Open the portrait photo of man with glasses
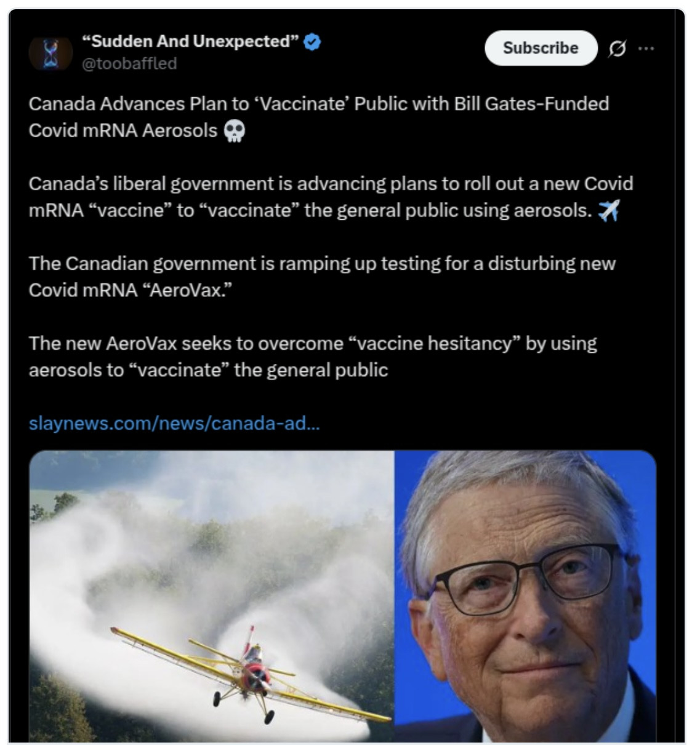Image resolution: width=700 pixels, height=745 pixels. [525, 596]
